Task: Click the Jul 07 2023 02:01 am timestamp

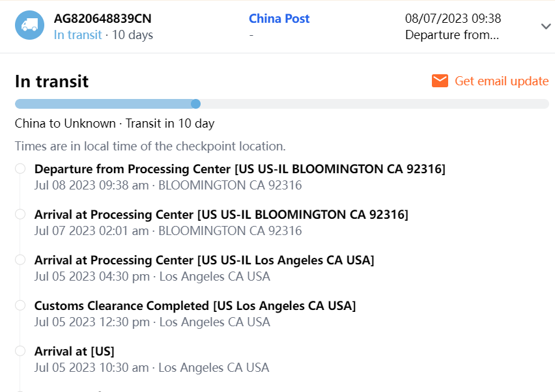Action: 91,231
